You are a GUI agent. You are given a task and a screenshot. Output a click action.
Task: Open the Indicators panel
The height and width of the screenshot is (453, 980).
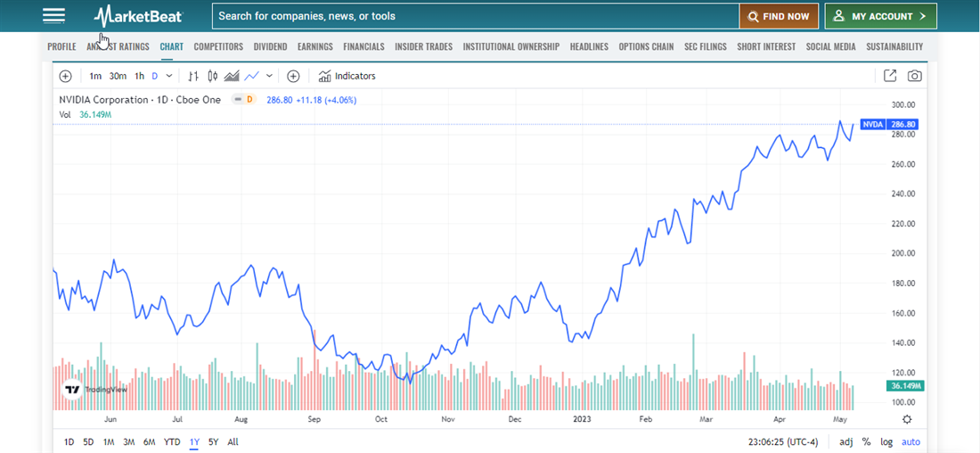coord(347,77)
